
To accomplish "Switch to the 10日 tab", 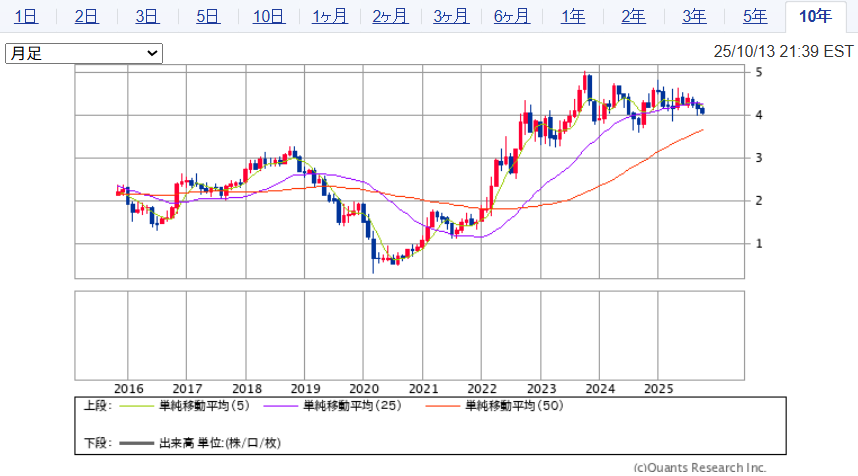I will pyautogui.click(x=268, y=16).
